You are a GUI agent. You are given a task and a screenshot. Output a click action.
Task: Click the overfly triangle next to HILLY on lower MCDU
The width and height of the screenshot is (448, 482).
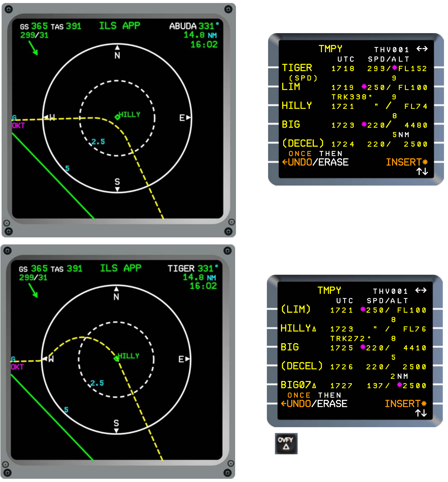pos(314,329)
